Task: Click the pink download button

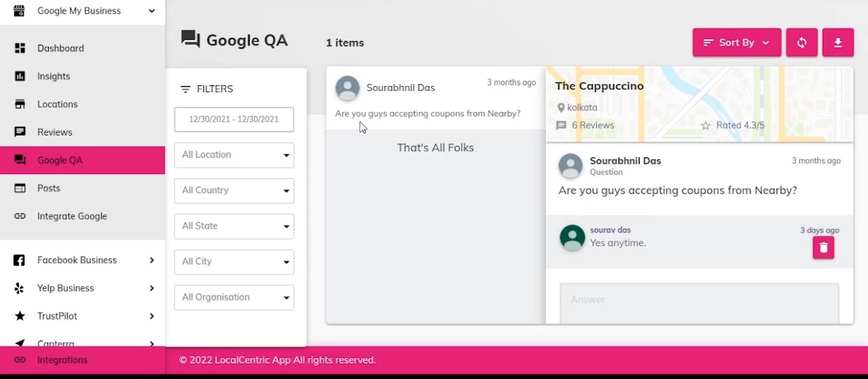Action: (838, 43)
